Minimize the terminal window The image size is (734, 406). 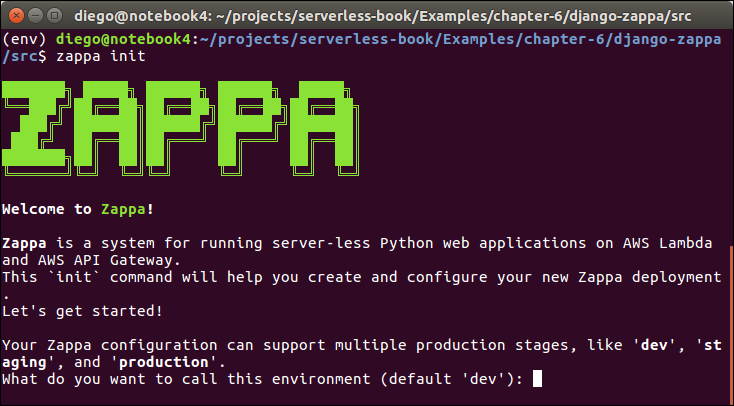click(x=34, y=14)
